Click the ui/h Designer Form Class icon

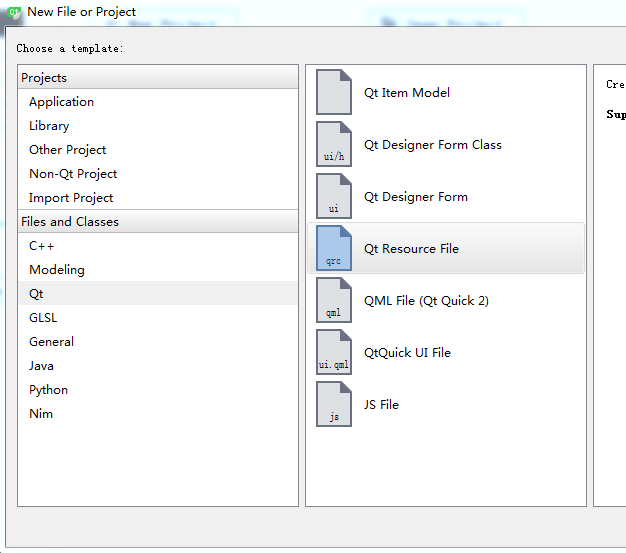[x=334, y=144]
